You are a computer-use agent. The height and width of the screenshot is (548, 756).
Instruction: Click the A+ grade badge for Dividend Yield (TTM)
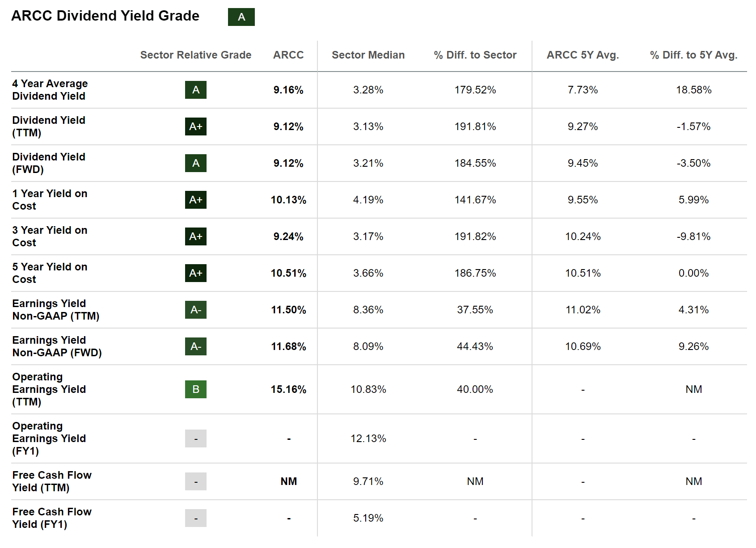pos(196,126)
